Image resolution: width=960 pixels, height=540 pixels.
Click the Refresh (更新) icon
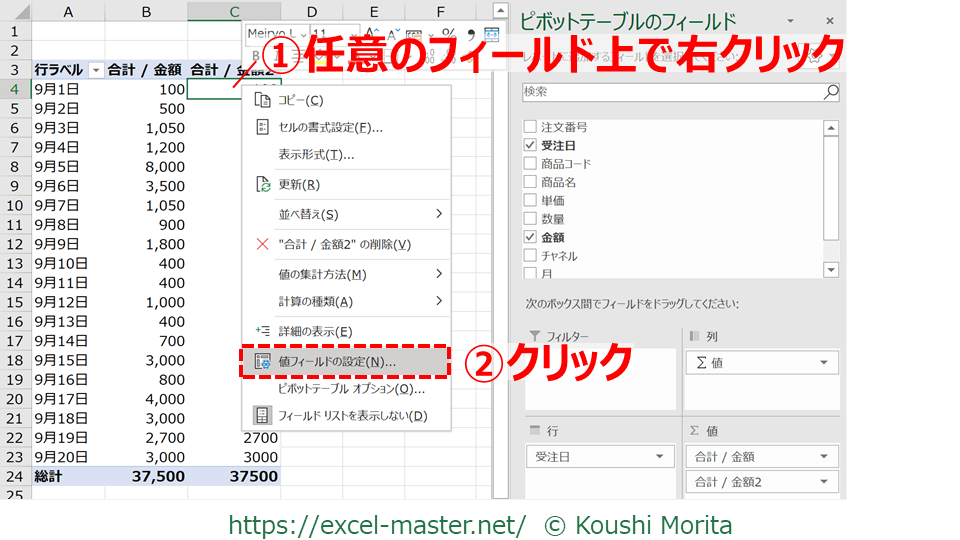pyautogui.click(x=263, y=185)
